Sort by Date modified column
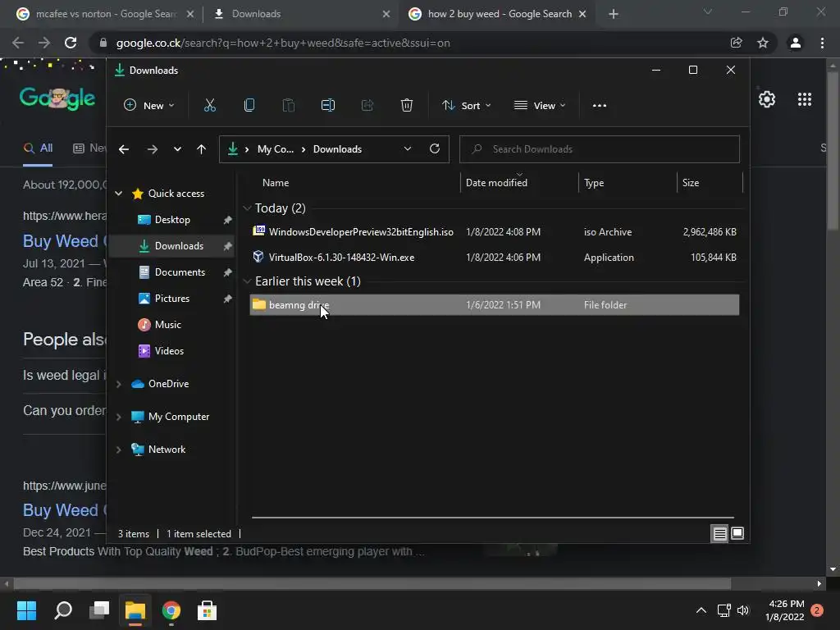The image size is (840, 630). tap(519, 183)
